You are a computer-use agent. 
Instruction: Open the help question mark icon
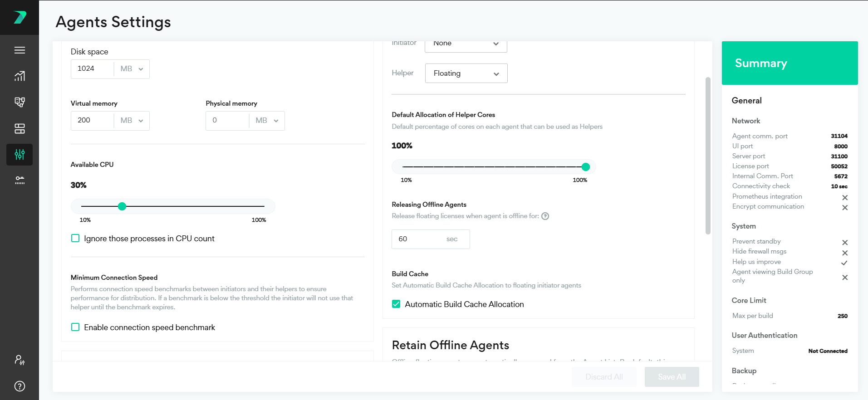20,386
